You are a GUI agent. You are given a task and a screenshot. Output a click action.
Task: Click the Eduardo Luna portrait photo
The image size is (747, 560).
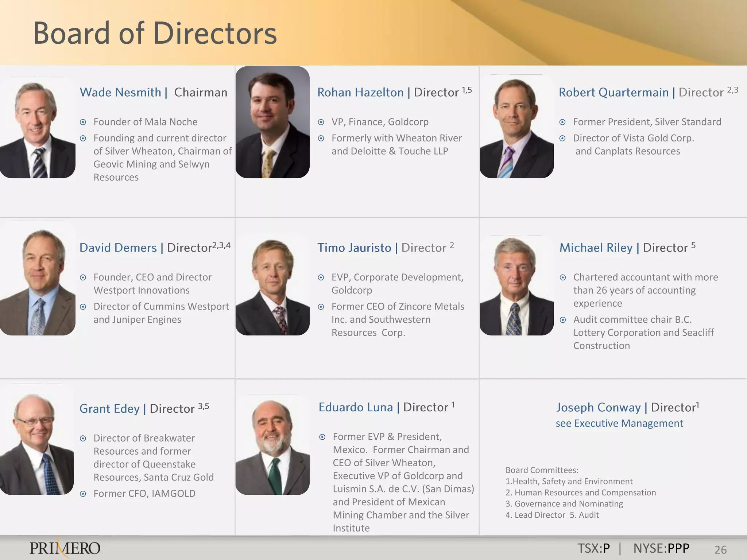pyautogui.click(x=272, y=445)
